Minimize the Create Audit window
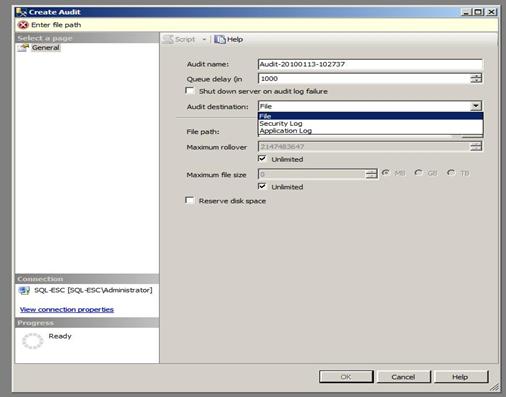Viewport: 506px width, 397px height. (467, 12)
